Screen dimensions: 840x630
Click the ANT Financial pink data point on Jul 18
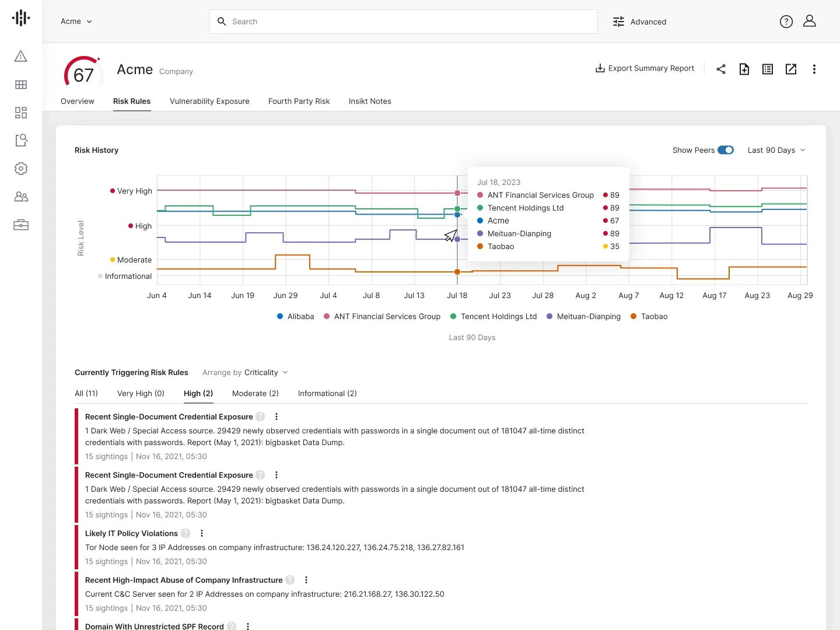point(457,193)
